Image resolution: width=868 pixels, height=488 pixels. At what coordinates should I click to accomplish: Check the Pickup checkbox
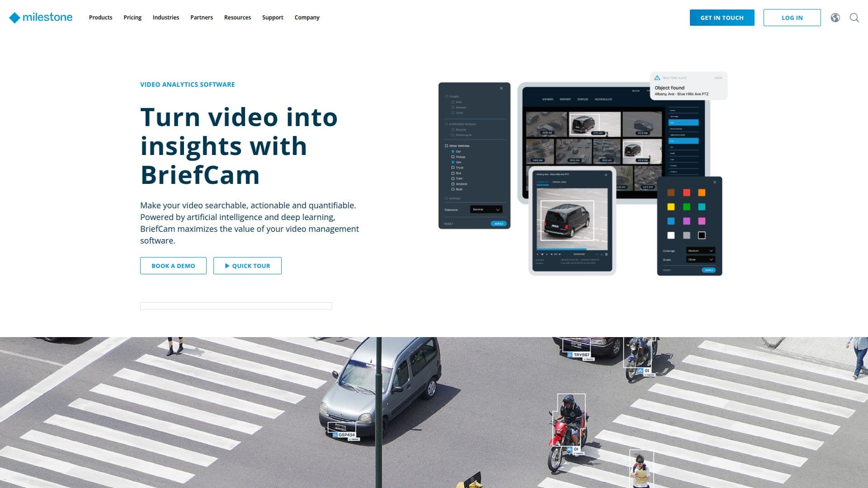pyautogui.click(x=453, y=157)
